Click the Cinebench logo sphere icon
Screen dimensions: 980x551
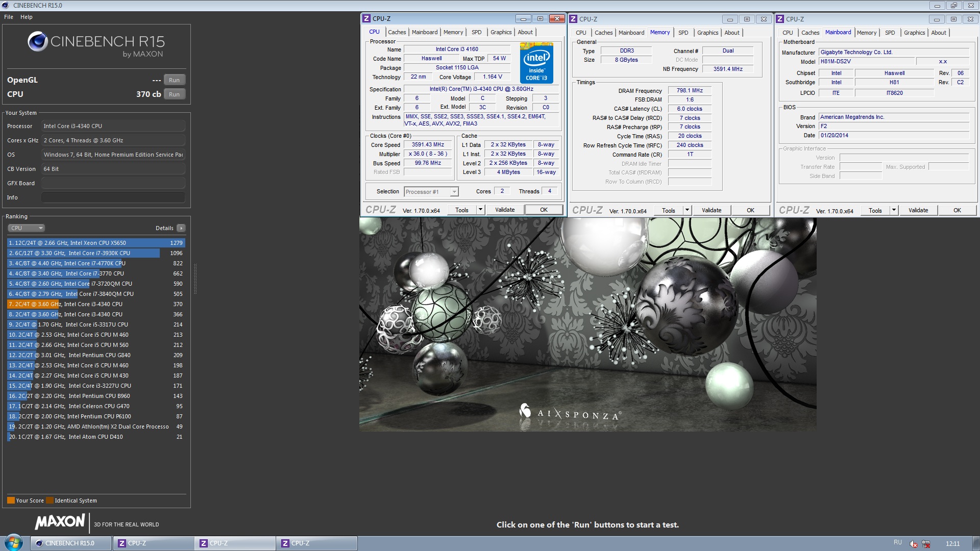point(37,41)
